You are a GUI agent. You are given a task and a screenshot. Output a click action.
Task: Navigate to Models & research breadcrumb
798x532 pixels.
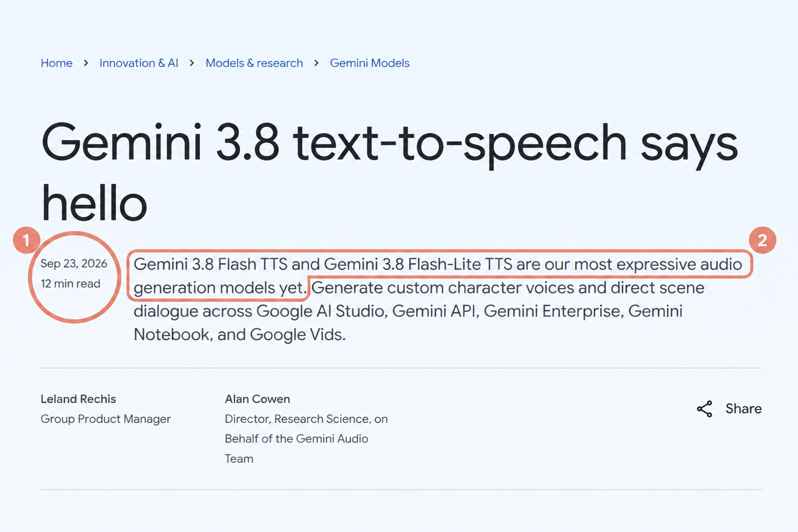tap(254, 63)
